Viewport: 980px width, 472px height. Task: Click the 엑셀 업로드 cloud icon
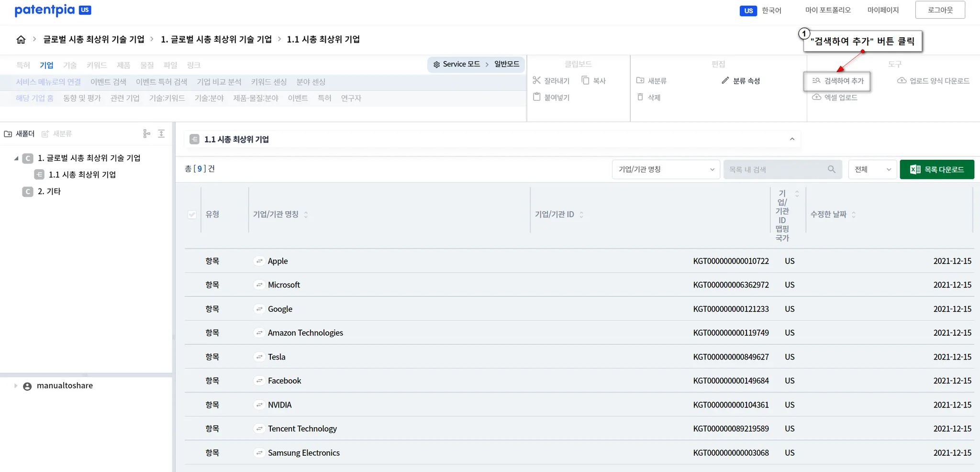817,97
